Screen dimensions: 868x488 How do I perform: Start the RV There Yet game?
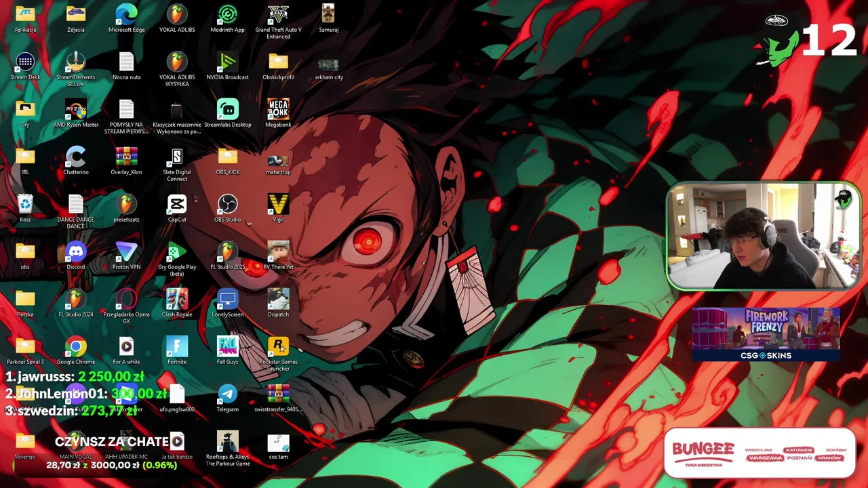[278, 256]
